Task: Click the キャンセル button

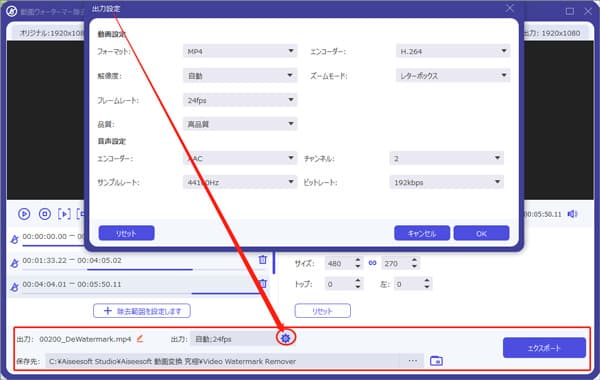Action: 422,233
